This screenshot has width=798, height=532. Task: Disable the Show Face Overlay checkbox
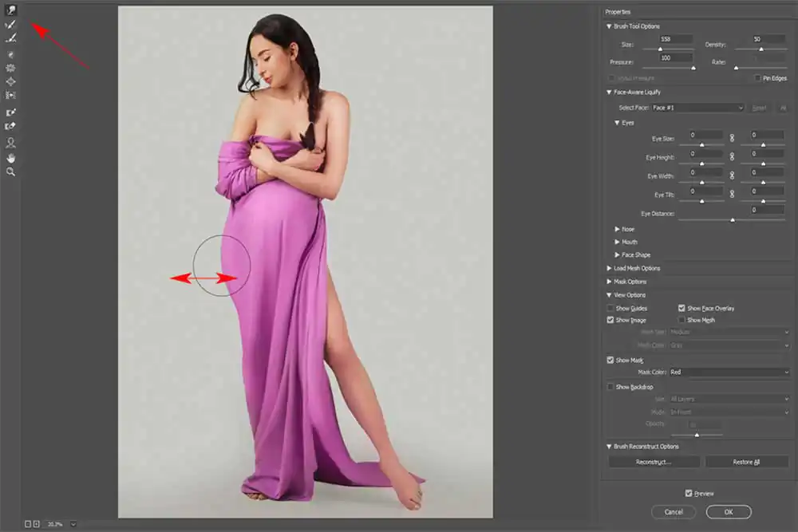(681, 308)
